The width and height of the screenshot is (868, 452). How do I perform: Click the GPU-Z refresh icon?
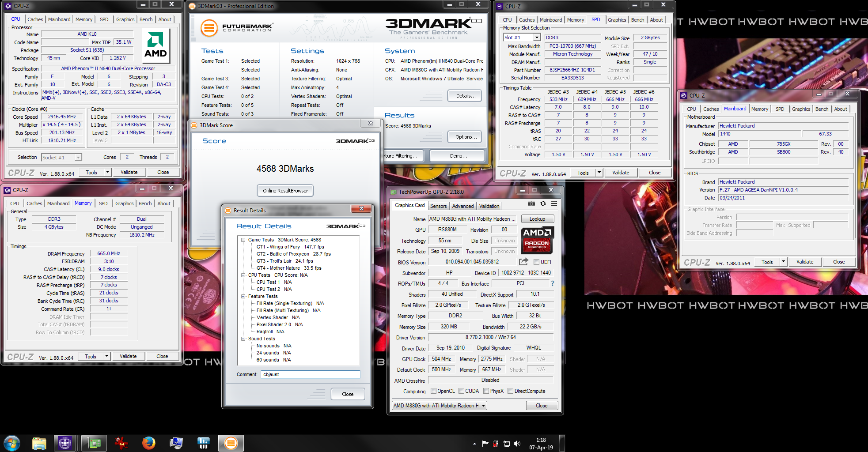click(543, 203)
